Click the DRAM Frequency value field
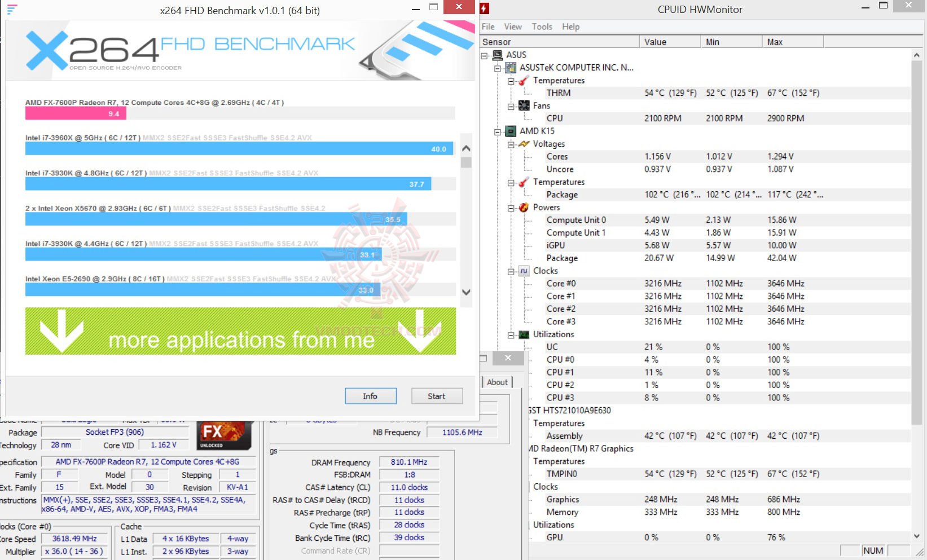927x560 pixels. [409, 462]
